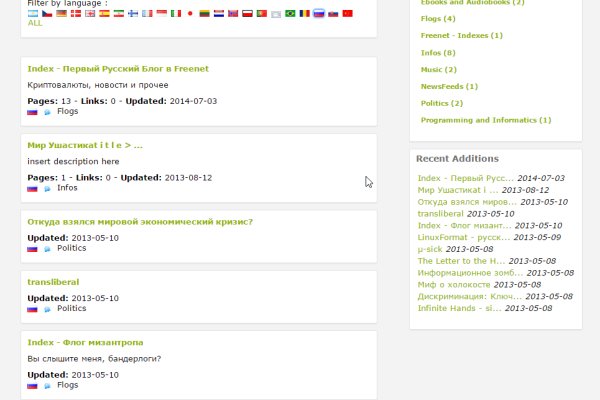600x400 pixels.
Task: Click speech bubble icon in transliberal entry
Action: [47, 309]
